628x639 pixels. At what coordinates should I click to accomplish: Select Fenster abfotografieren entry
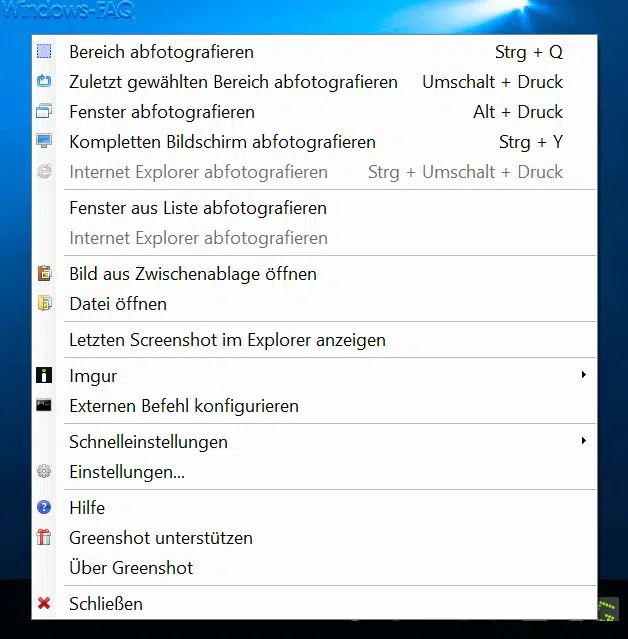[x=314, y=112]
